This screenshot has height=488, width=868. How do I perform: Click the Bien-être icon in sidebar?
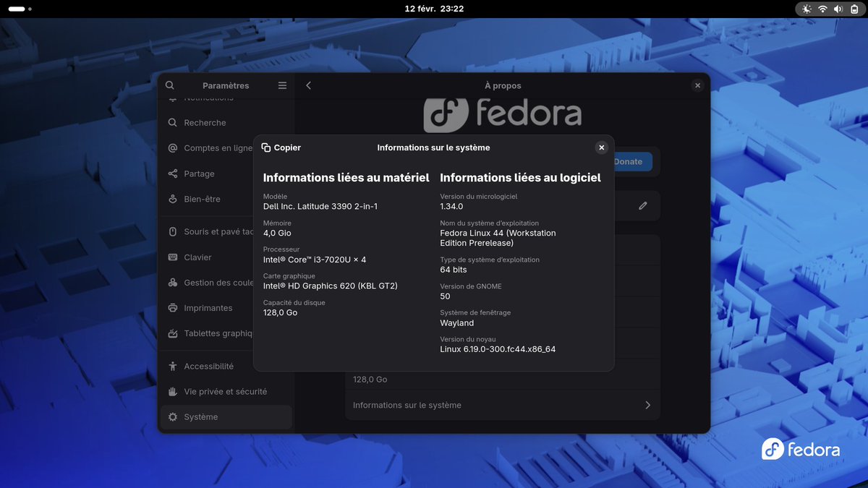[173, 199]
